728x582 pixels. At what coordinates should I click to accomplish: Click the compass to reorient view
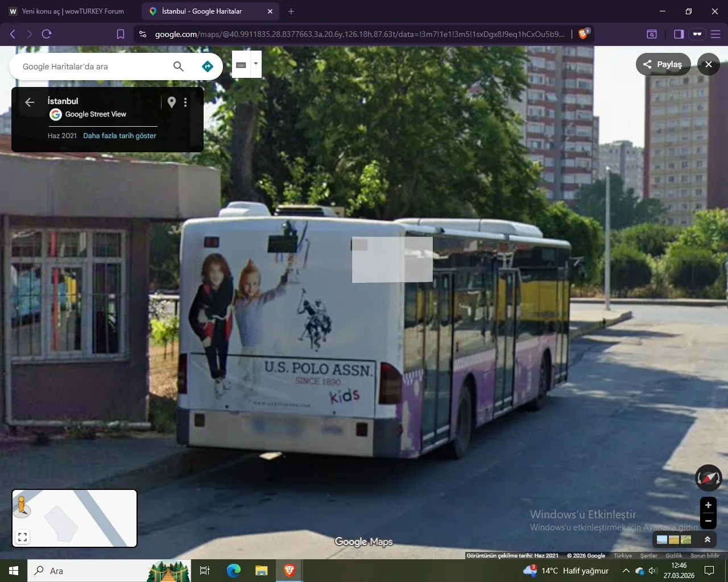click(x=708, y=478)
